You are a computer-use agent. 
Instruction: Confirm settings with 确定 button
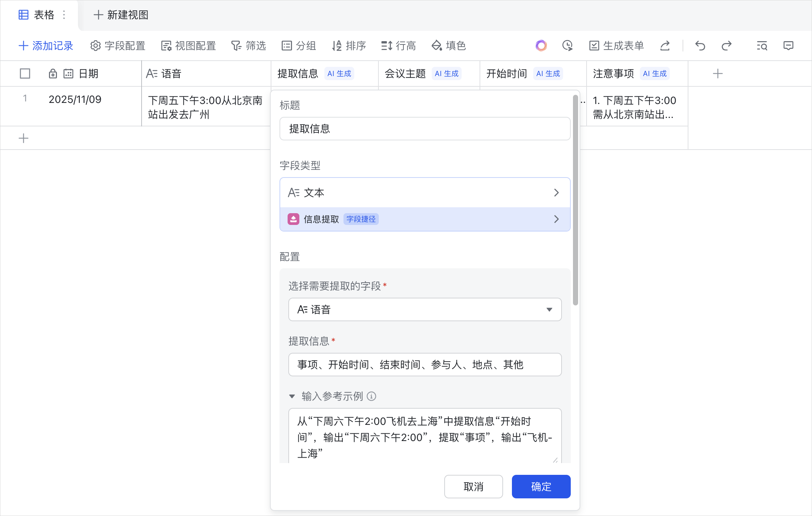click(x=541, y=486)
